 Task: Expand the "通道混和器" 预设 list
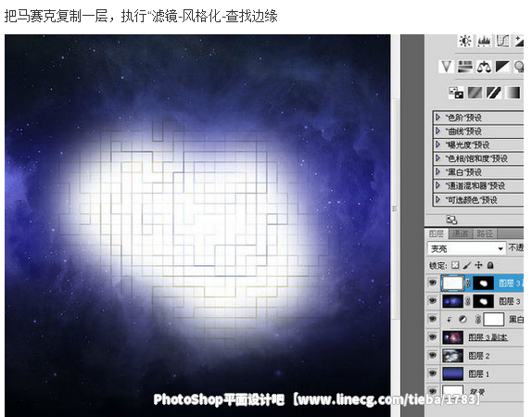click(x=437, y=185)
